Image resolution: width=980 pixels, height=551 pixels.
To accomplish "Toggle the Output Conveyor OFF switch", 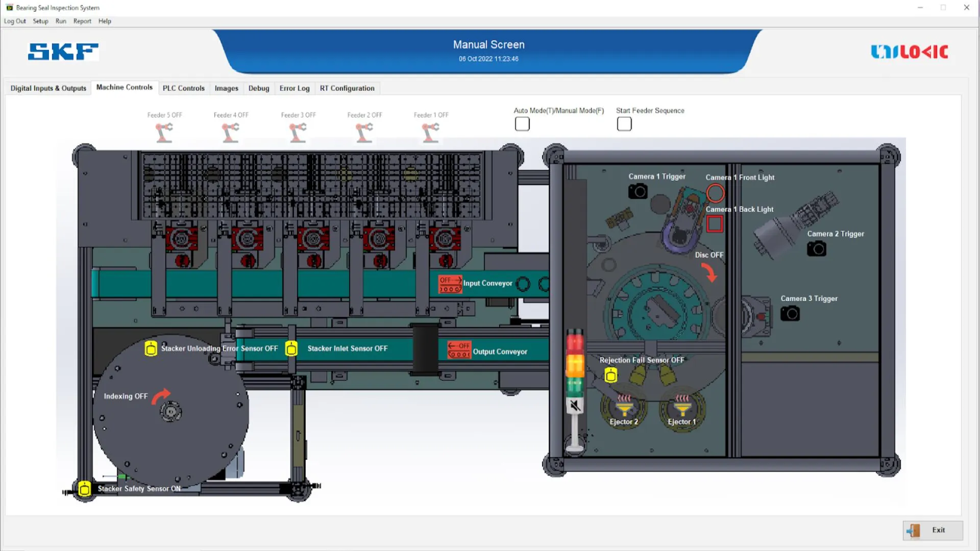I will tap(459, 350).
